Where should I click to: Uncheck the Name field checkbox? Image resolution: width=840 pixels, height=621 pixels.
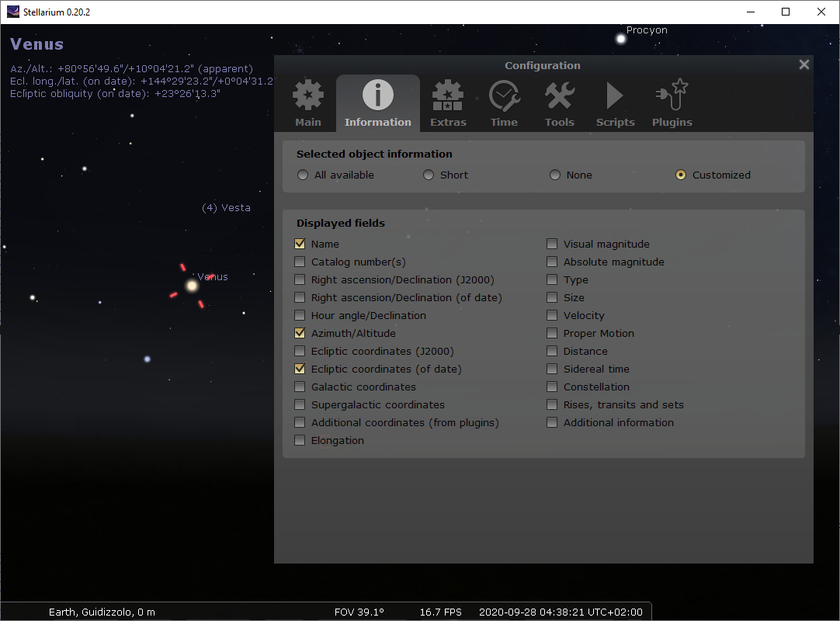tap(300, 244)
